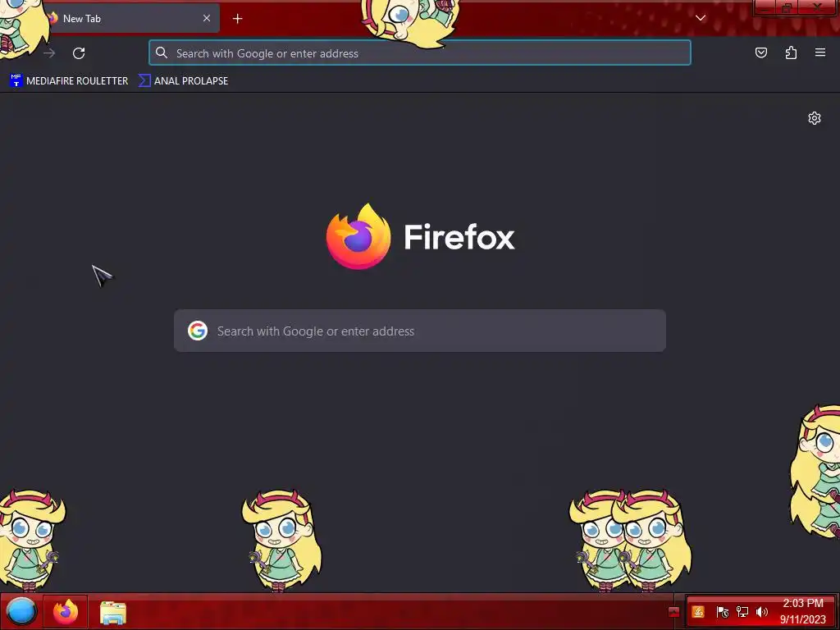Open the Windows Start orb
Viewport: 840px width, 630px height.
21,611
